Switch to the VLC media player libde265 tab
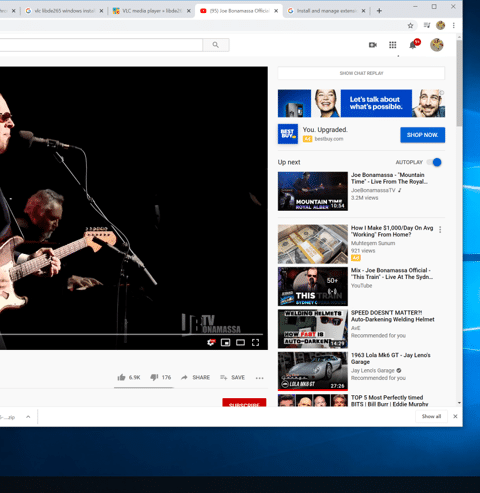Screen dimensions: 480x493 point(152,11)
